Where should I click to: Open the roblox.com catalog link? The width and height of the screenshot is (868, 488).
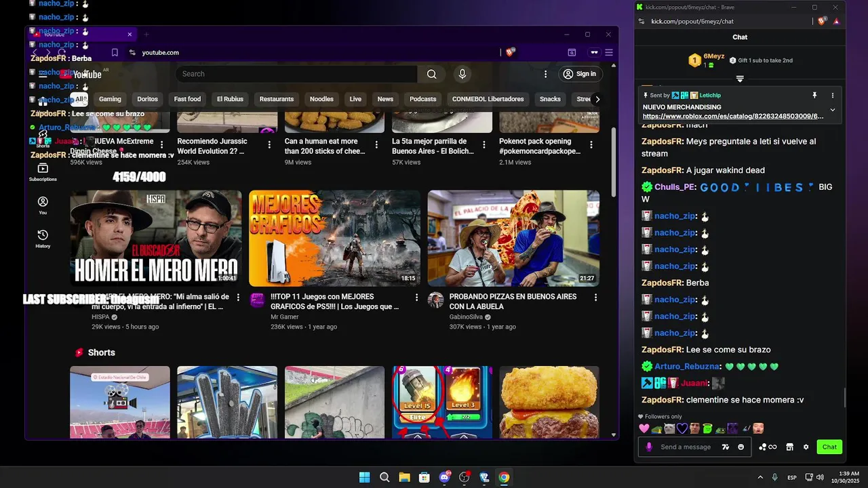733,117
